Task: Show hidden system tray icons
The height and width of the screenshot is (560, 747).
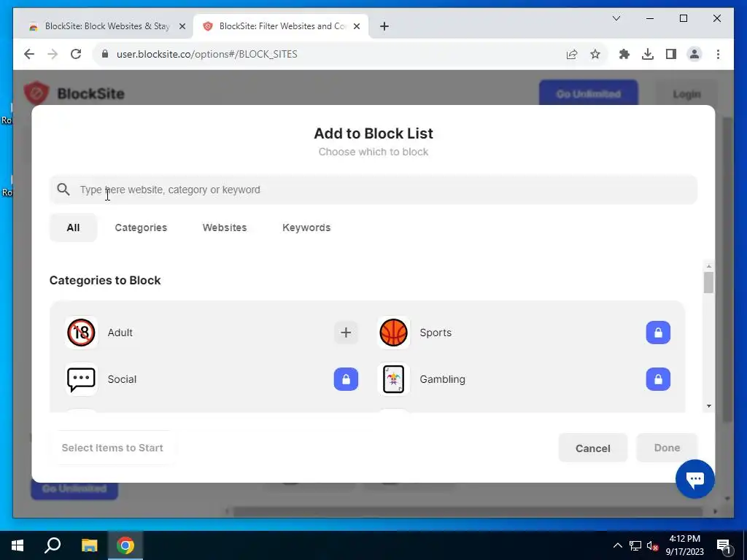Action: pos(617,545)
